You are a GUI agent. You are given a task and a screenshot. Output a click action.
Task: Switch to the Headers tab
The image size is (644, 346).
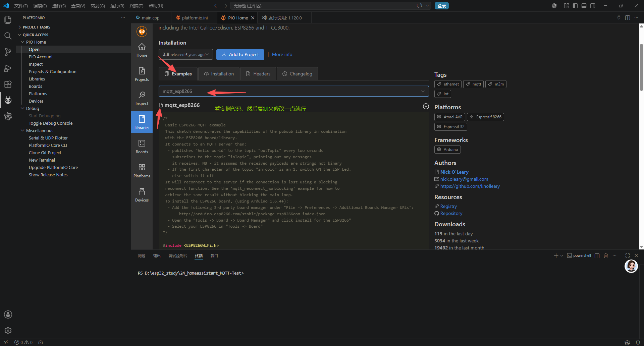pos(258,74)
